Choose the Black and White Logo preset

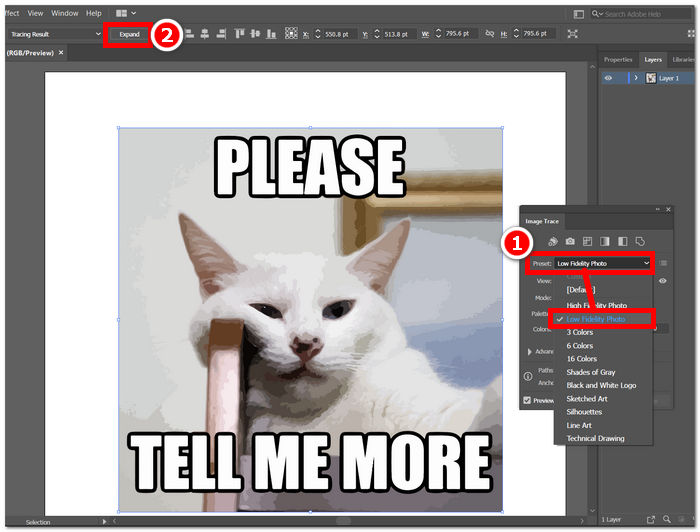[603, 385]
